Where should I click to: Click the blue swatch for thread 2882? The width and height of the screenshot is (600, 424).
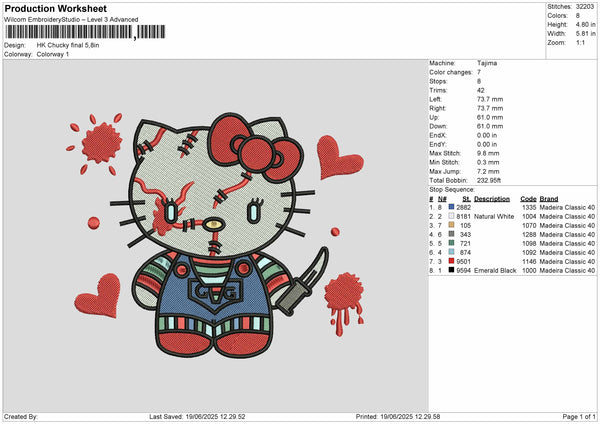pyautogui.click(x=452, y=207)
